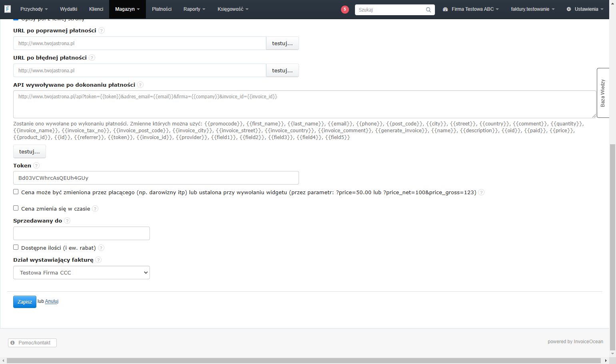
Task: Open Ustawienia menu
Action: 585,9
